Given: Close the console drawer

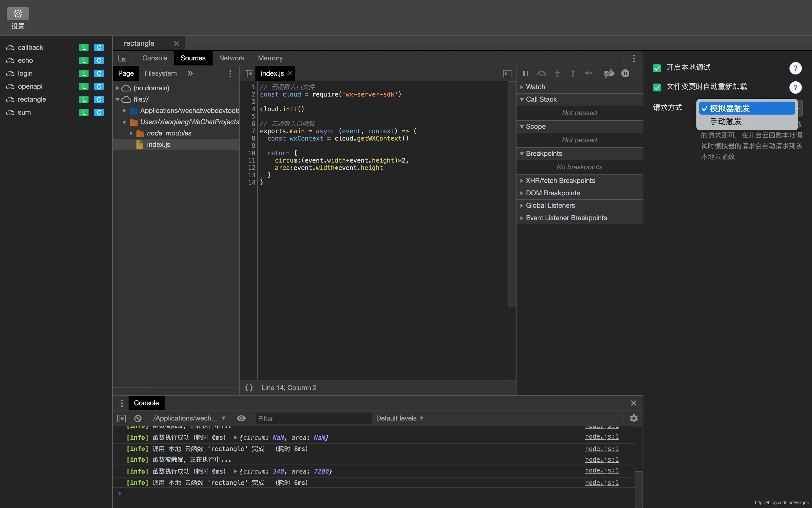Looking at the screenshot, I should [x=634, y=403].
